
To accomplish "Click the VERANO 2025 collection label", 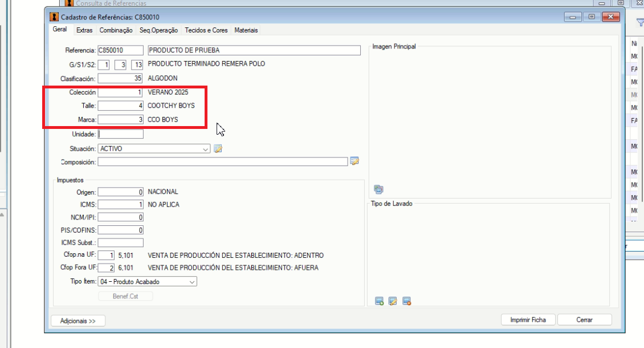I will pyautogui.click(x=168, y=92).
